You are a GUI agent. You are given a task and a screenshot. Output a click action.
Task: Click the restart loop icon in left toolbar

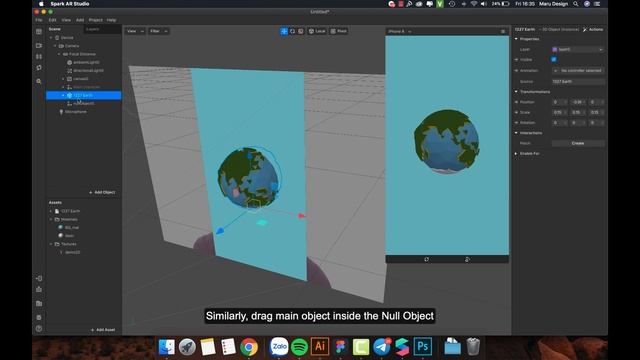39,68
